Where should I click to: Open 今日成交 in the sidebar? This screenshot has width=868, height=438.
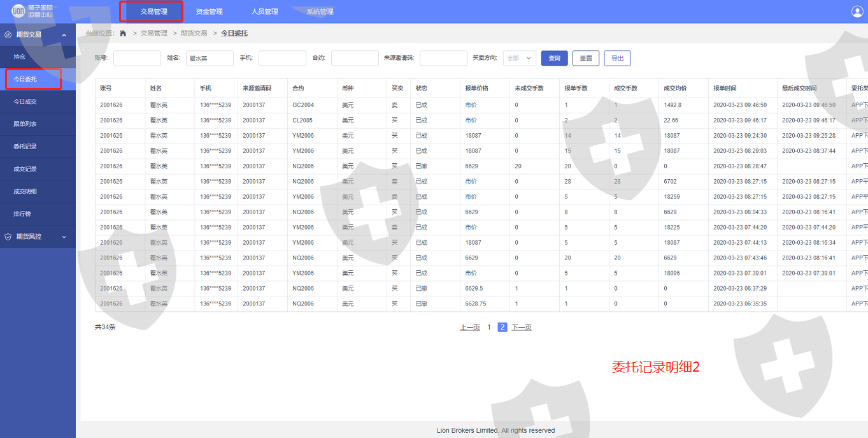click(25, 101)
